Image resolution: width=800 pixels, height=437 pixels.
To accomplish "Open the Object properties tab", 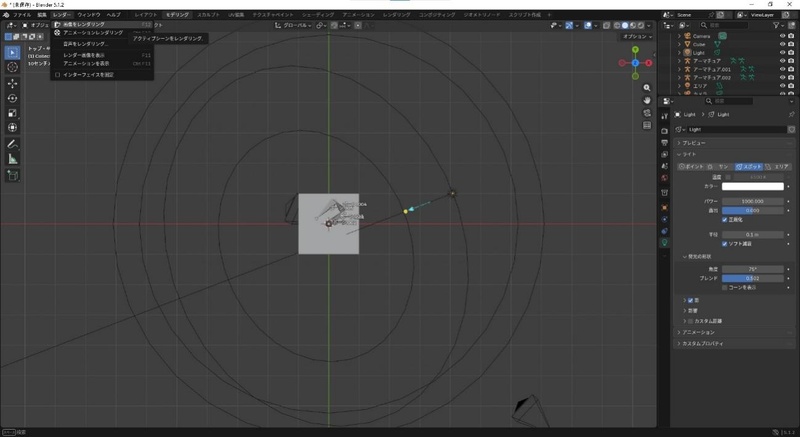I will click(664, 208).
